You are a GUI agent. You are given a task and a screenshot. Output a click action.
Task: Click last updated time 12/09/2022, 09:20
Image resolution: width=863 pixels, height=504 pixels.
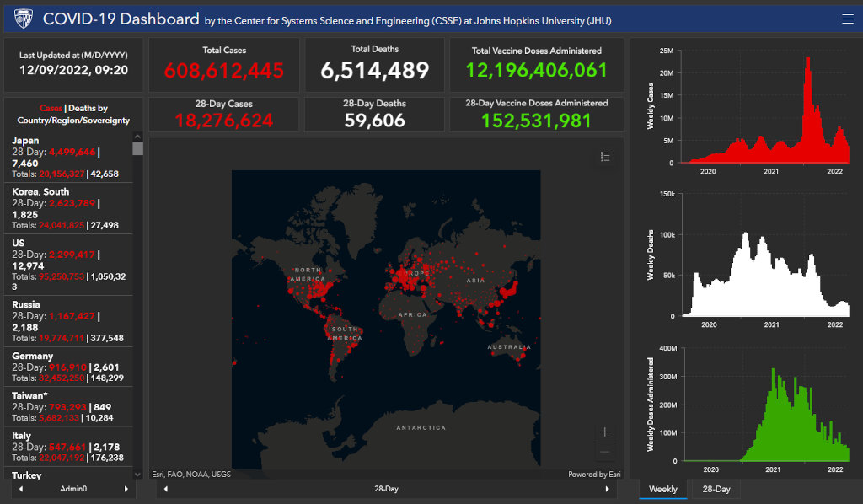74,71
